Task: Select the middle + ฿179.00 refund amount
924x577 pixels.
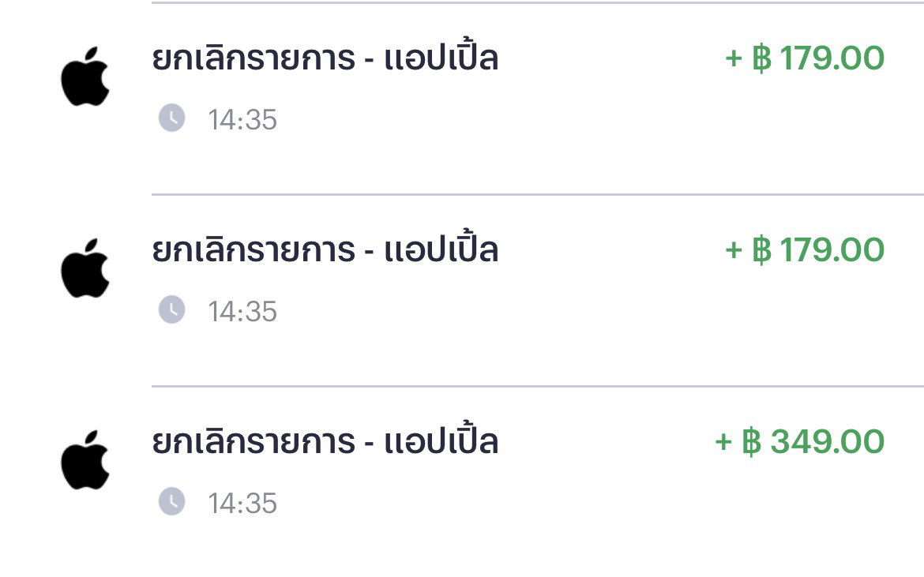Action: click(x=805, y=249)
